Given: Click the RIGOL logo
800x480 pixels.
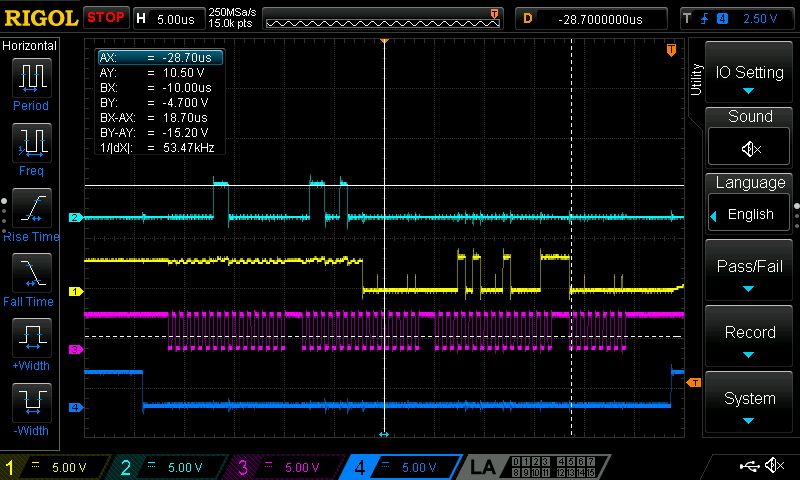Looking at the screenshot, I should coord(41,18).
